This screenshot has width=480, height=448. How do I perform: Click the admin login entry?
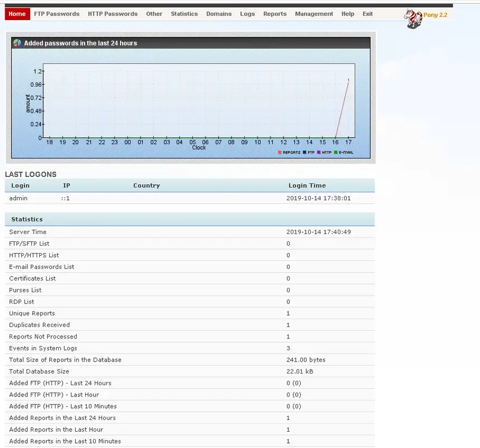click(x=18, y=198)
